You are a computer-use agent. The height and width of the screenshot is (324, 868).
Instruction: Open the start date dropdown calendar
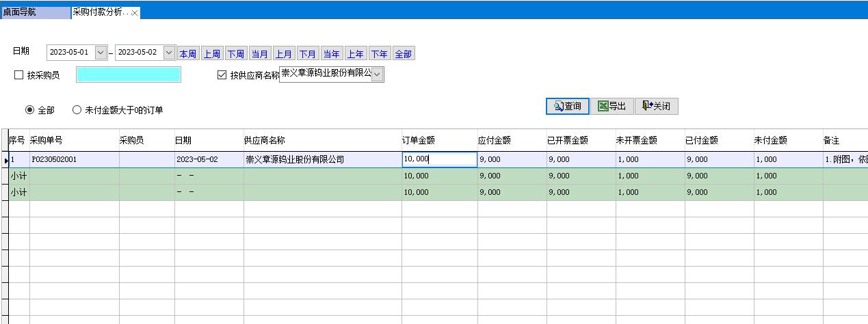[x=101, y=53]
